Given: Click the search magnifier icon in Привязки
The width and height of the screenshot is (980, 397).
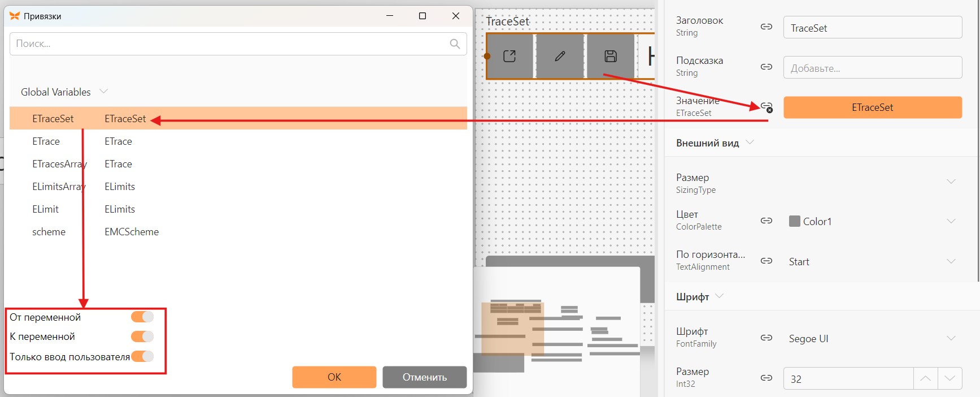Looking at the screenshot, I should tap(455, 44).
